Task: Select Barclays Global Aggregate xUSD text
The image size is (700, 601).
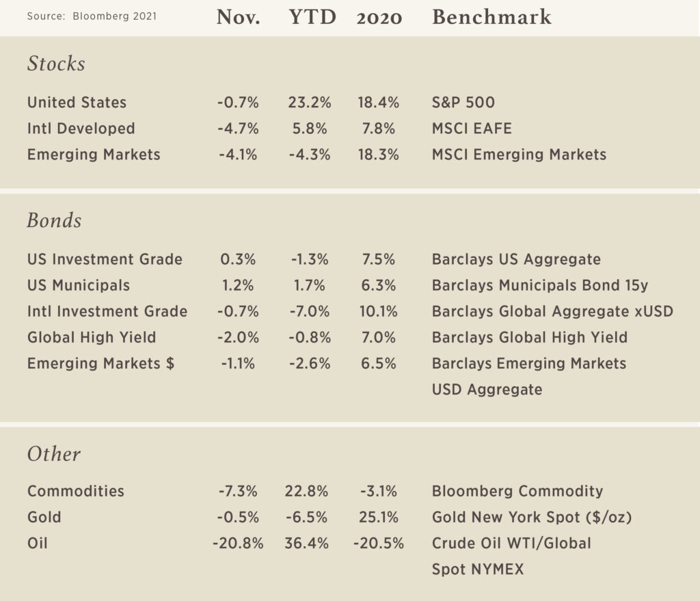Action: [x=552, y=311]
